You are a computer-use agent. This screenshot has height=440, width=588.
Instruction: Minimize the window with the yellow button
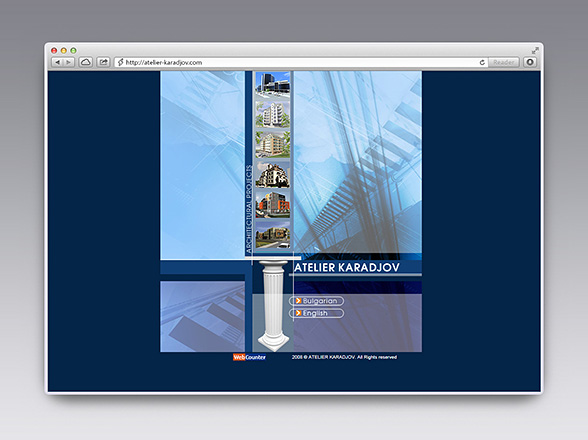tap(64, 51)
